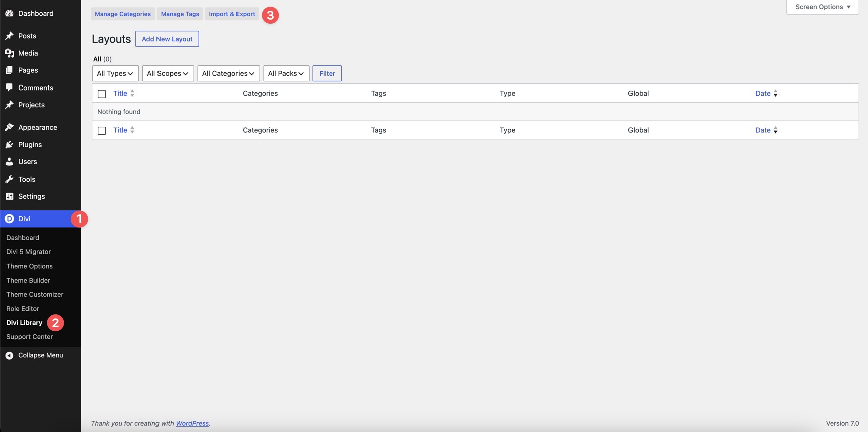Open Theme Customizer submenu item
Image resolution: width=868 pixels, height=432 pixels.
click(x=35, y=294)
